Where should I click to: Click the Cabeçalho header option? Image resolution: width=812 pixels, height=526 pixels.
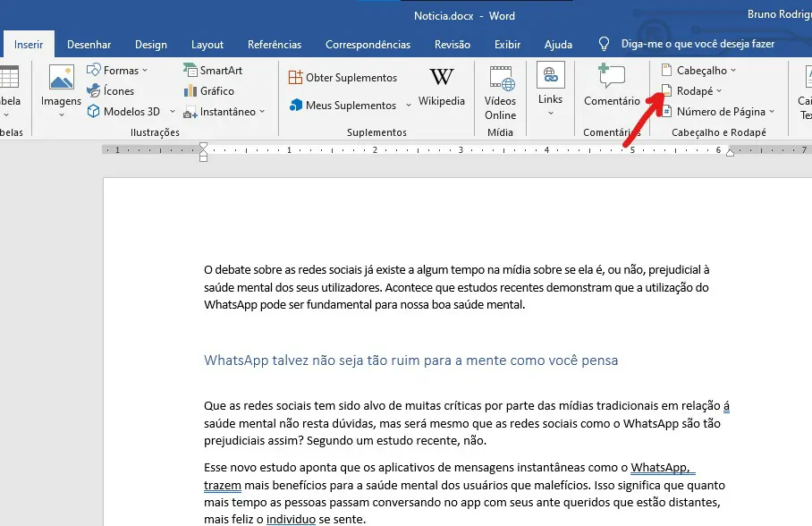(694, 70)
